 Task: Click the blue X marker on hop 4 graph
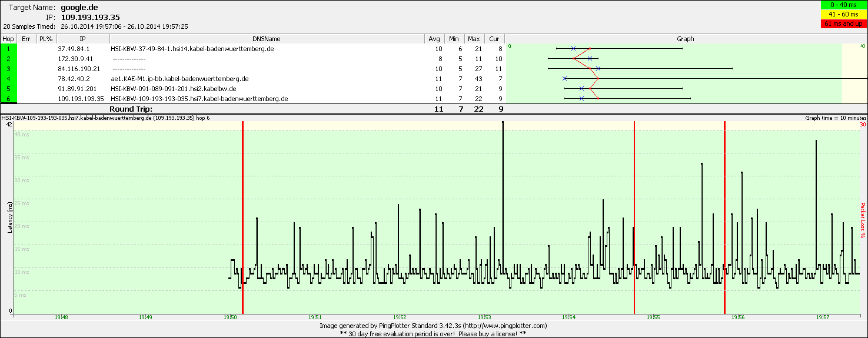(564, 79)
